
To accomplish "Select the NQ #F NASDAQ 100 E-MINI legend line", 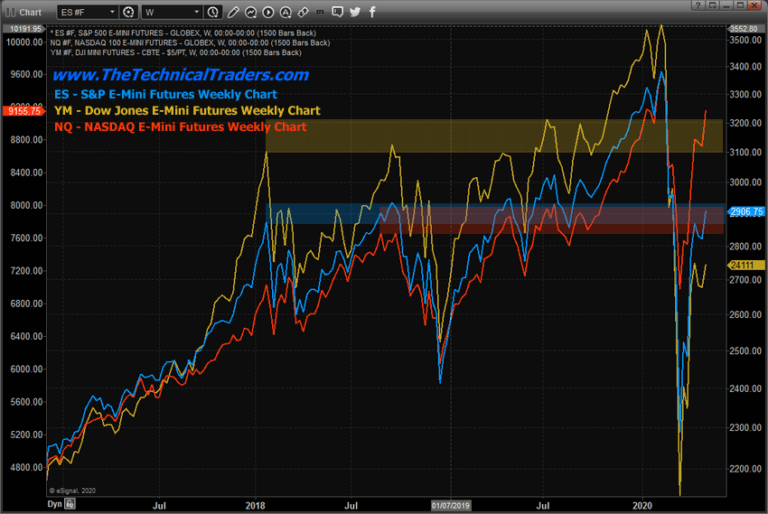I will (x=190, y=43).
